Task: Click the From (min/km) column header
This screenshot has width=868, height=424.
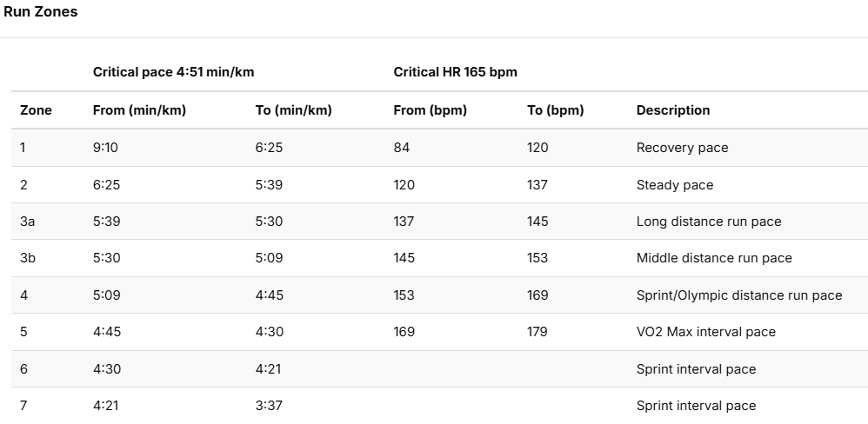Action: [139, 110]
